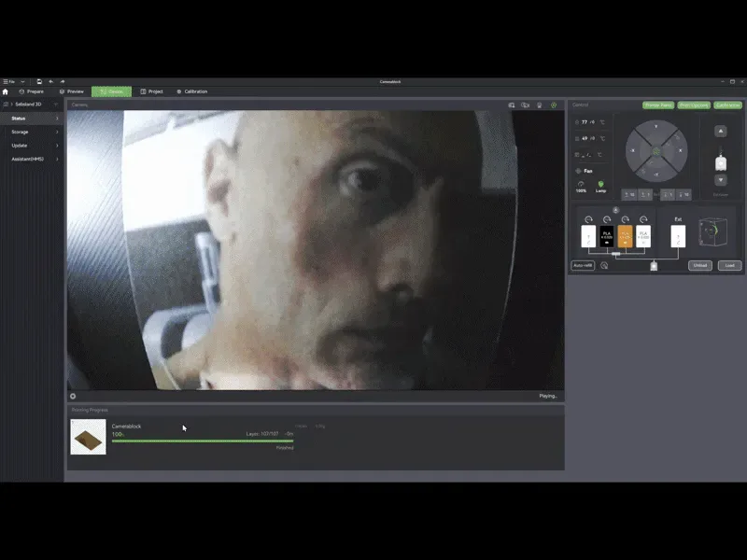Click the redo arrow icon

point(63,81)
